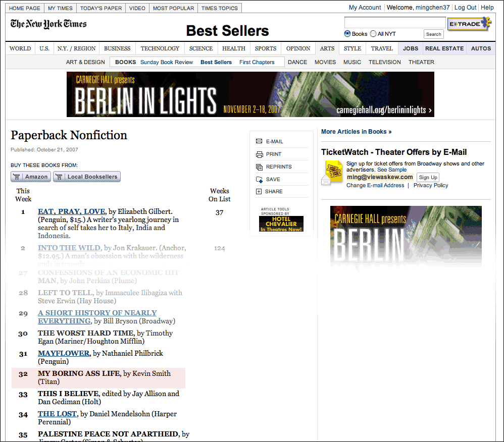Open TODAY'S PAPER tab
The width and height of the screenshot is (504, 442).
[101, 9]
